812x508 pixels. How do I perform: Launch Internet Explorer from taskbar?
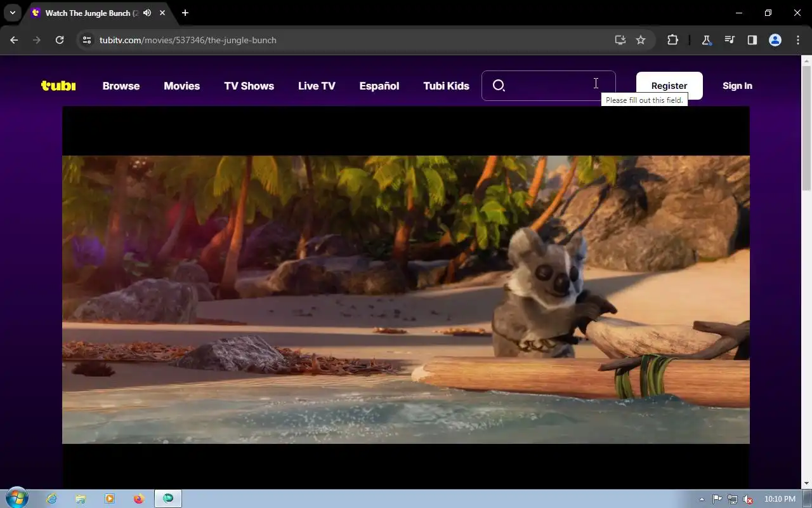click(51, 499)
